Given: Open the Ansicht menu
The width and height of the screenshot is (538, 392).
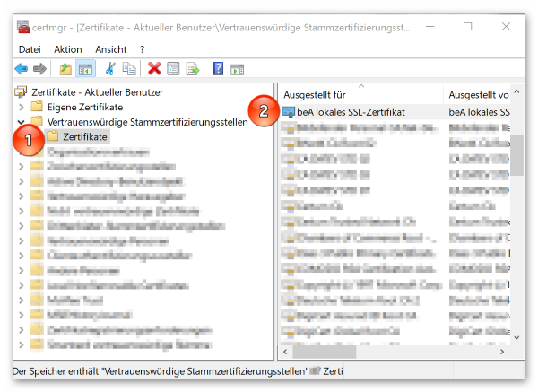Looking at the screenshot, I should [x=110, y=48].
